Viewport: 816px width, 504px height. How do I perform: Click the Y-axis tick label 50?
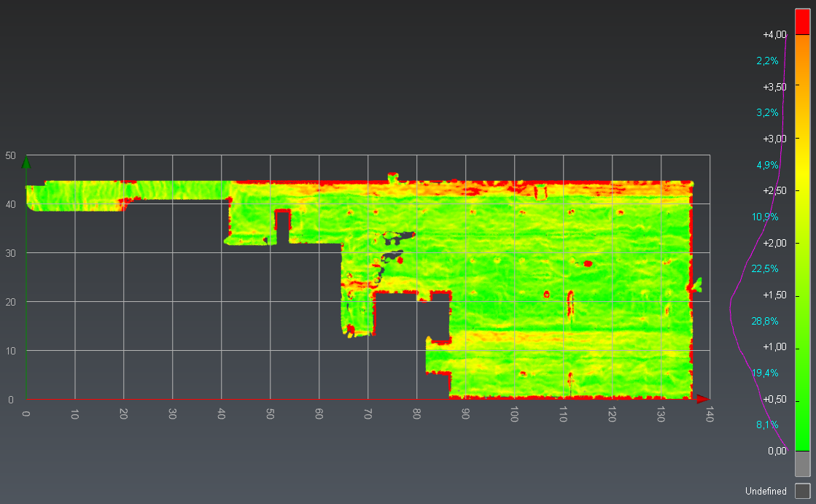10,155
